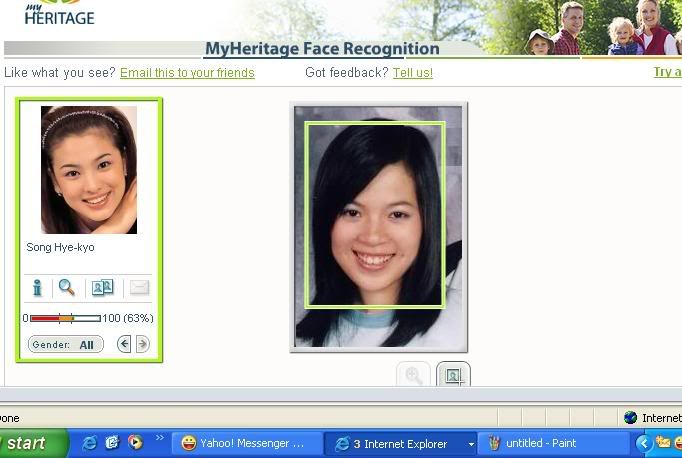Click the Internet zone status bar globe
This screenshot has width=682, height=458.
click(630, 418)
